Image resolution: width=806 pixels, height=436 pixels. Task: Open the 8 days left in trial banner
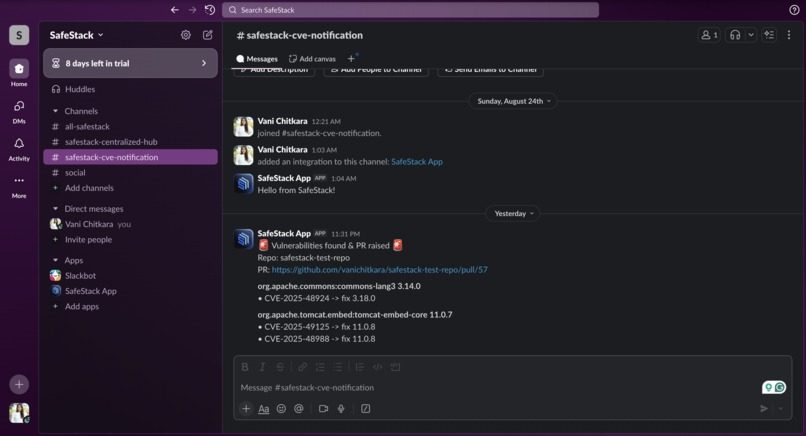tap(131, 63)
